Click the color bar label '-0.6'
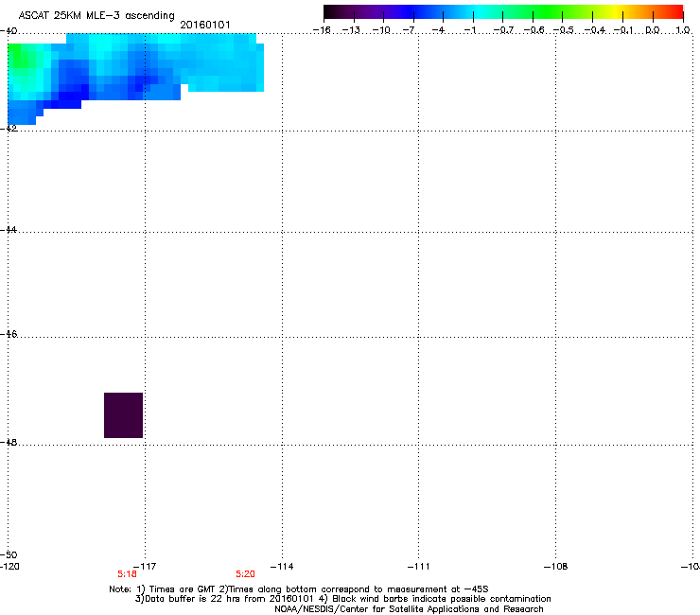 pos(534,30)
